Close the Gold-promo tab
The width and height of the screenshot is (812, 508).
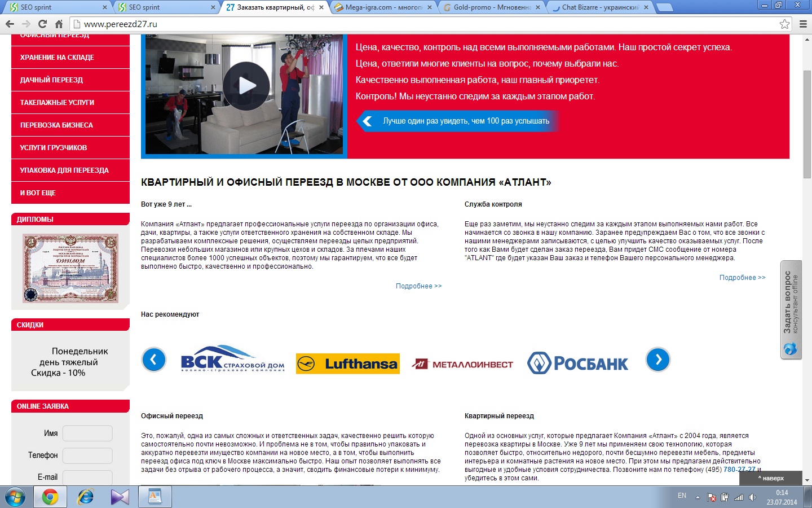(x=538, y=7)
